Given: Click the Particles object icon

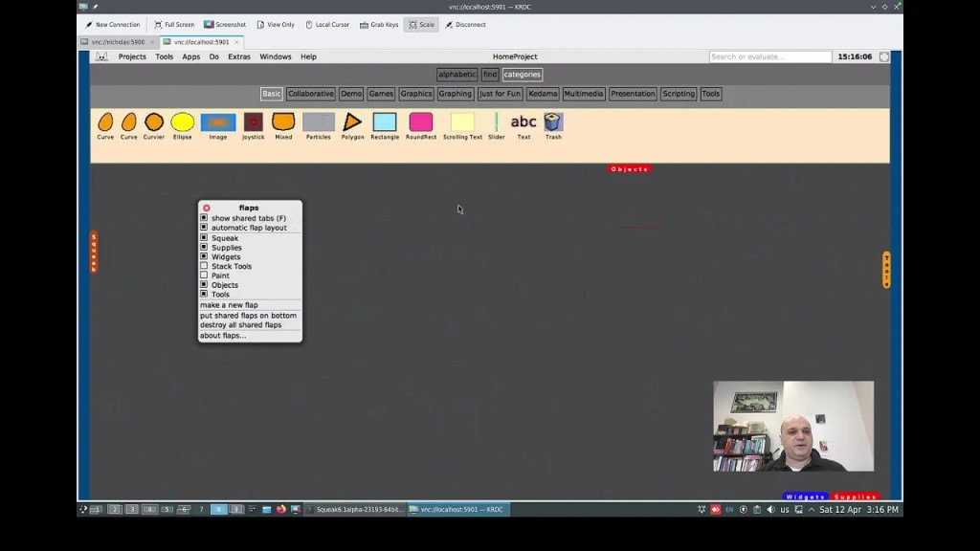Looking at the screenshot, I should tap(318, 122).
